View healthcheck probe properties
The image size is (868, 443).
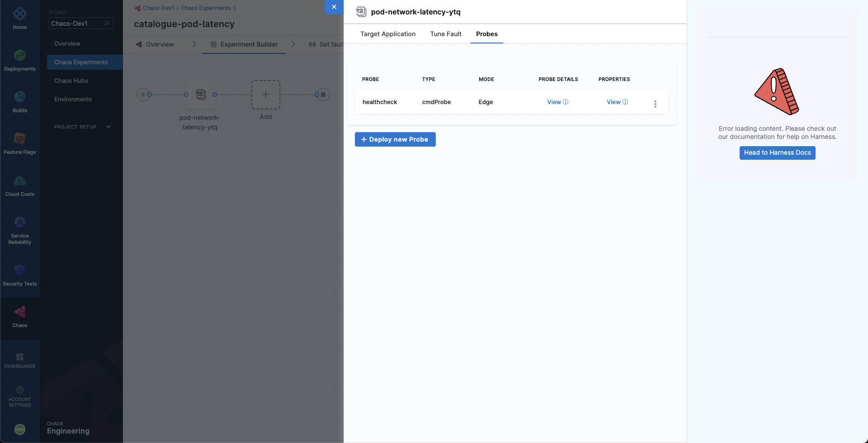click(613, 102)
